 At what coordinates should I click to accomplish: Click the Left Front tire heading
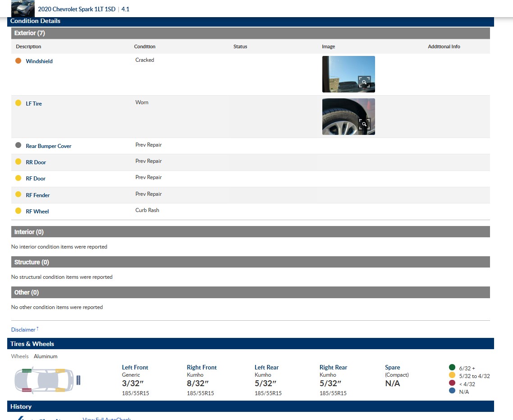click(x=135, y=367)
